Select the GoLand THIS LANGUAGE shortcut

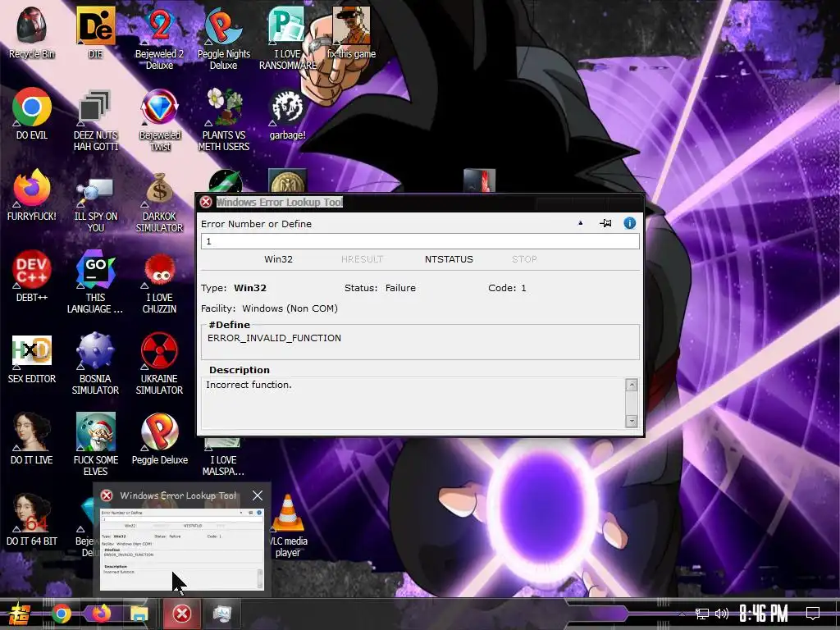(x=95, y=282)
